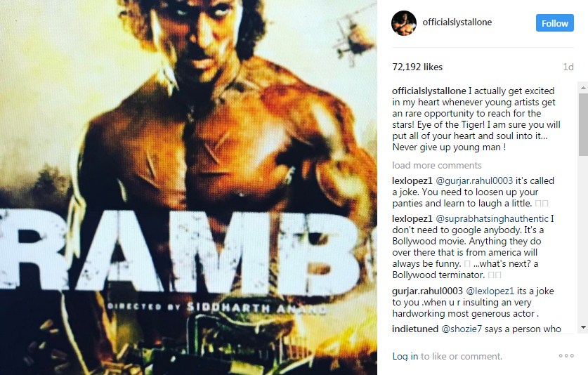Open lexlopez1 profile from first comment
This screenshot has width=588, height=375.
[412, 180]
